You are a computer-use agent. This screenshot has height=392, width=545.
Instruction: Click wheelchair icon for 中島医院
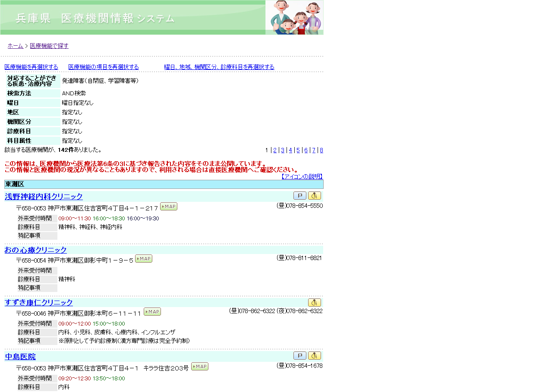(315, 356)
